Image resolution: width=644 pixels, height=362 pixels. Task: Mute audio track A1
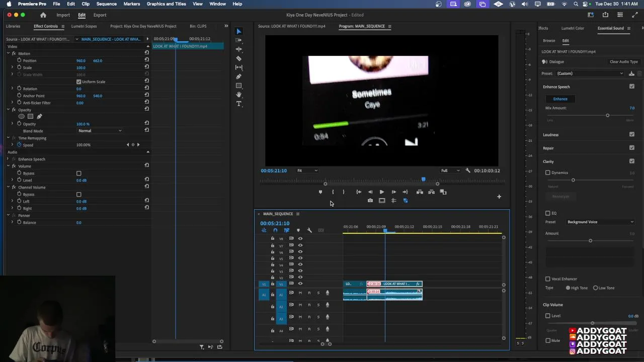pos(300,293)
